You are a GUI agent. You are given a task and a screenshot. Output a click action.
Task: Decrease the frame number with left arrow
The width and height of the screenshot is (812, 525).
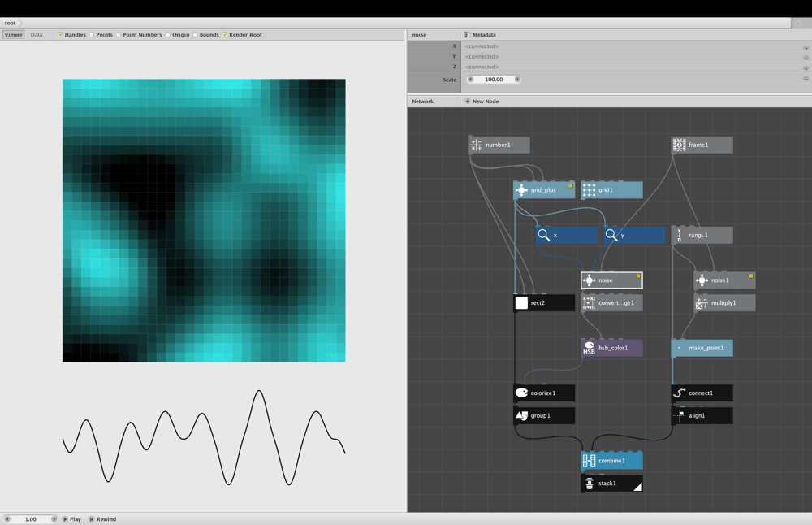coord(7,518)
